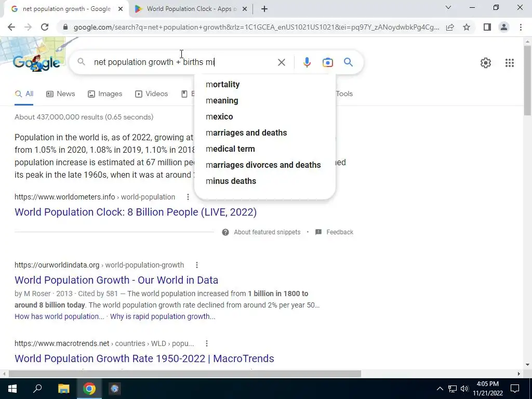Open 'How has world population...' sublink
Viewport: 532px width, 399px height.
(59, 316)
